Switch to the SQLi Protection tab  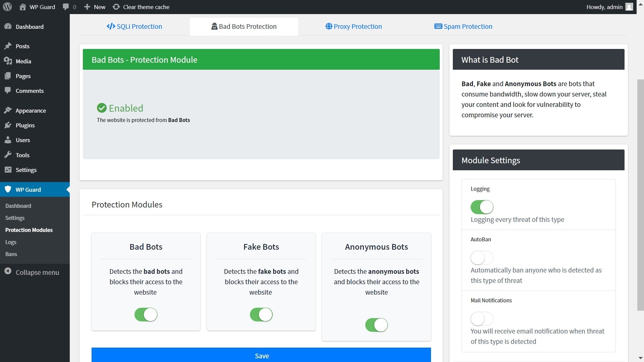coord(134,26)
